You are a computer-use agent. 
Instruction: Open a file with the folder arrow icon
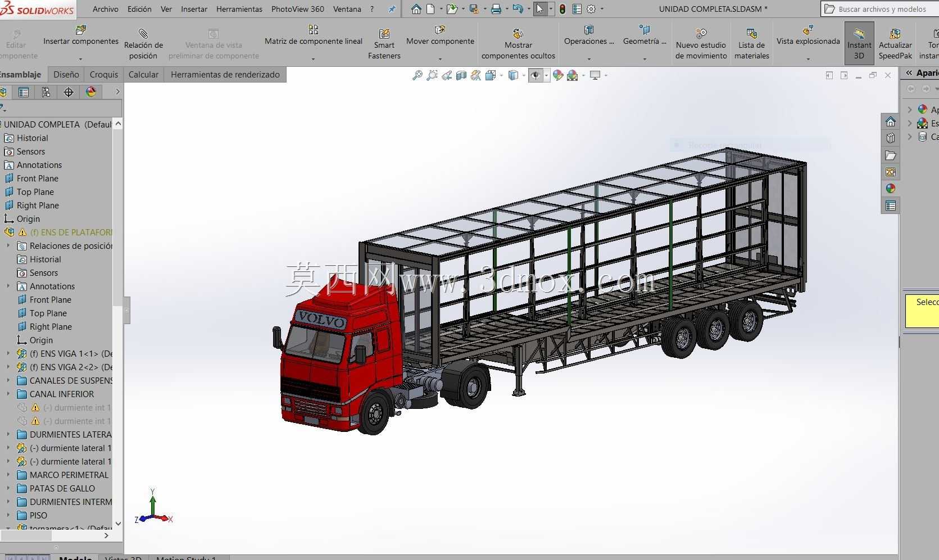(x=452, y=9)
